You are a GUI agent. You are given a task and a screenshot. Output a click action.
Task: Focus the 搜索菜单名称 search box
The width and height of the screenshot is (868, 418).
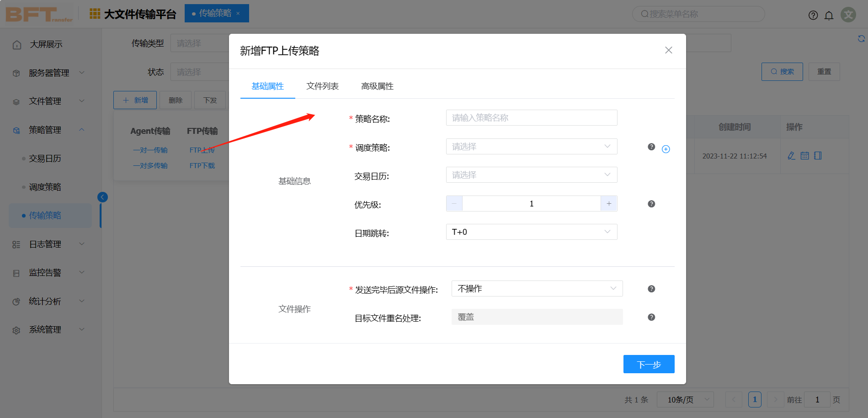(698, 14)
